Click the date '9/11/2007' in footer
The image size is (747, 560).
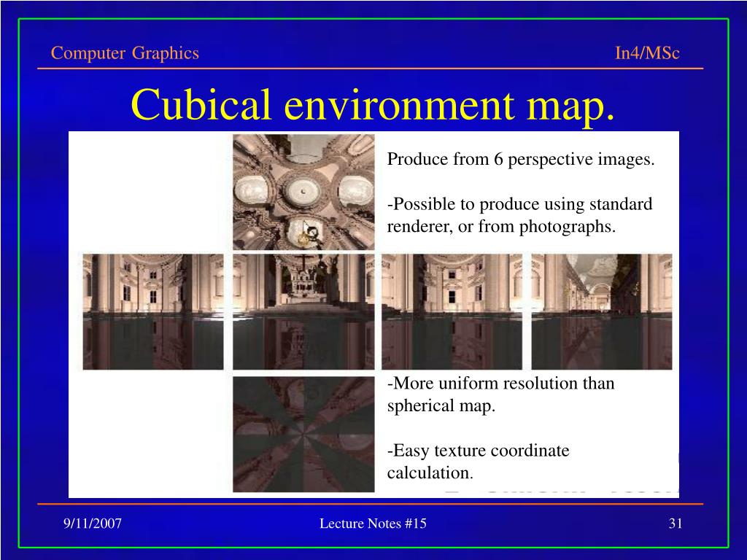93,524
